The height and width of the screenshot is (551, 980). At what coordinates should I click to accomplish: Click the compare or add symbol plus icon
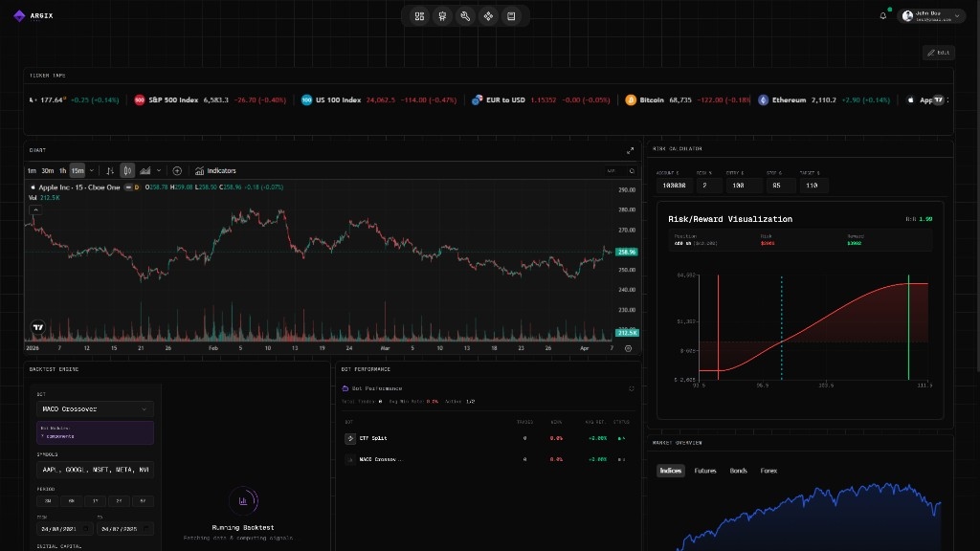pyautogui.click(x=177, y=170)
